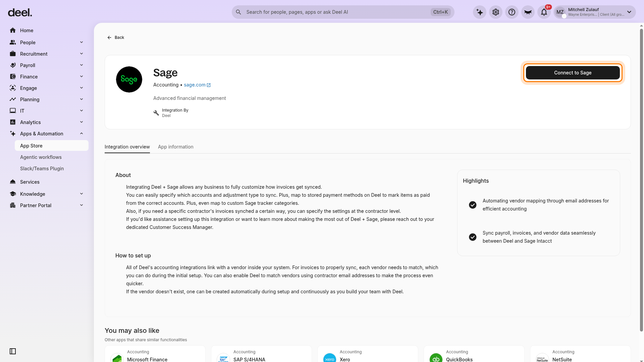The image size is (644, 362).
Task: Expand the People menu chevron
Action: (82, 42)
